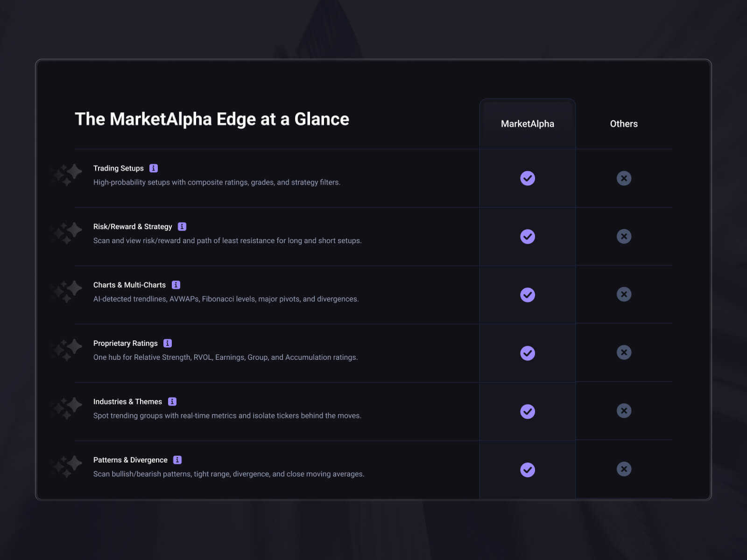747x560 pixels.
Task: Click Others cross icon in Trading Setups row
Action: click(x=624, y=178)
